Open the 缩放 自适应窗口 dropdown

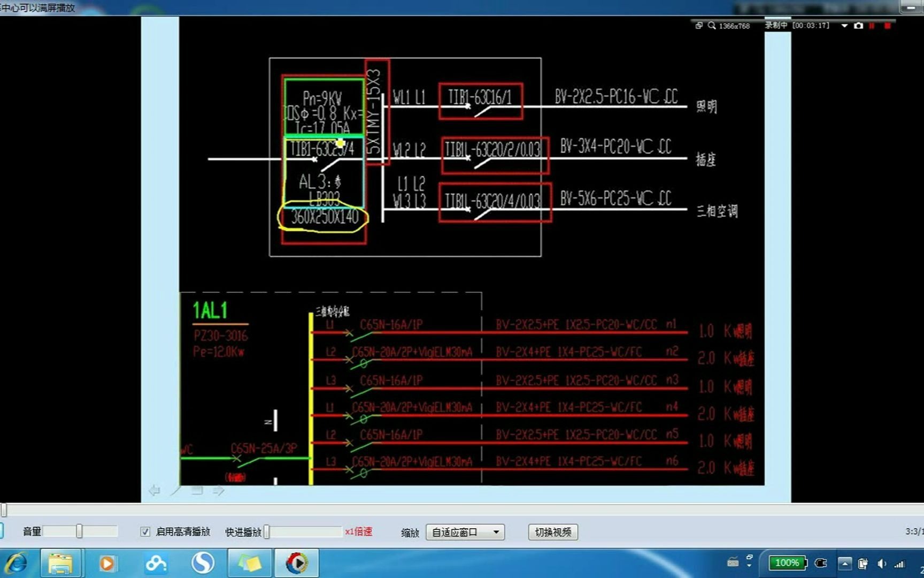465,532
